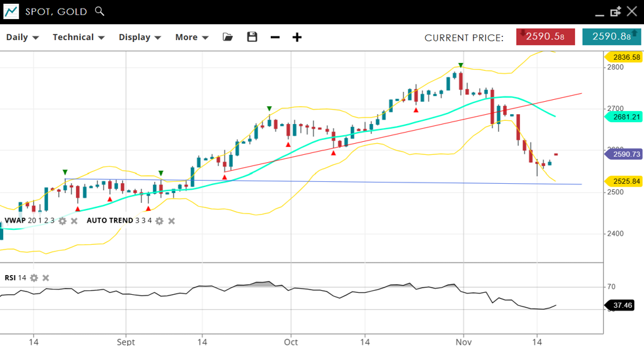Image resolution: width=644 pixels, height=346 pixels.
Task: Open the More menu
Action: [x=191, y=37]
